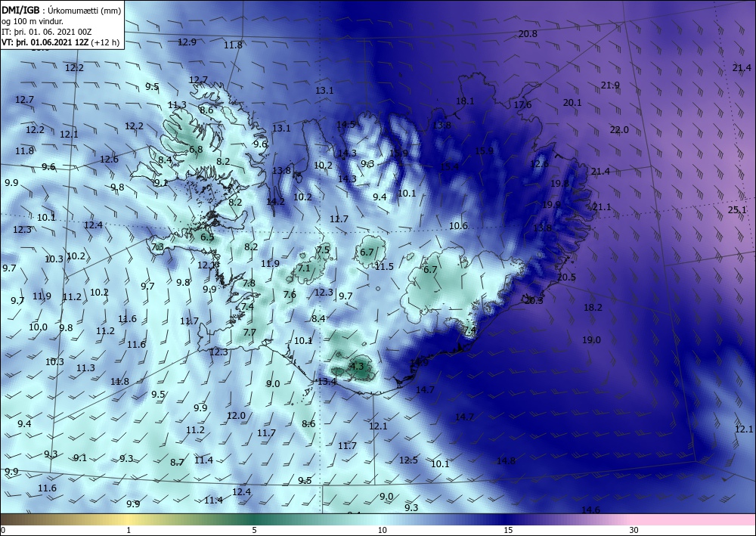Click the 14.6 value at bottom edge
This screenshot has height=536, width=756.
(x=590, y=510)
